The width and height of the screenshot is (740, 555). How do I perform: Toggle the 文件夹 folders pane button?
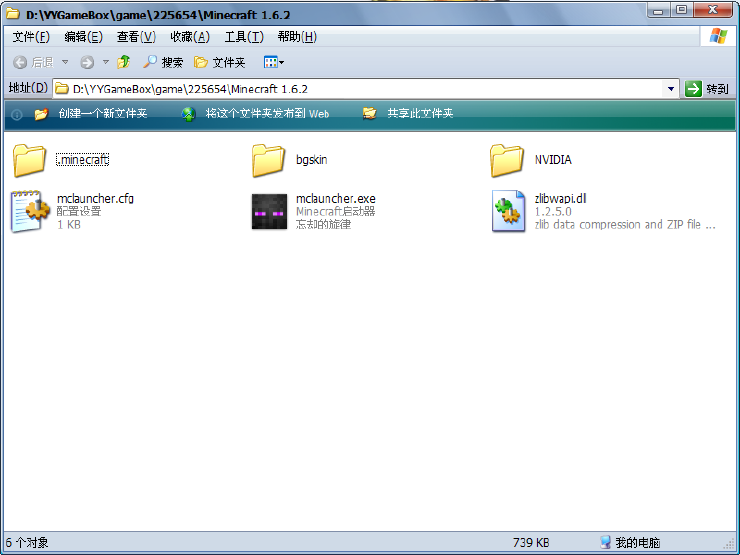tap(220, 62)
